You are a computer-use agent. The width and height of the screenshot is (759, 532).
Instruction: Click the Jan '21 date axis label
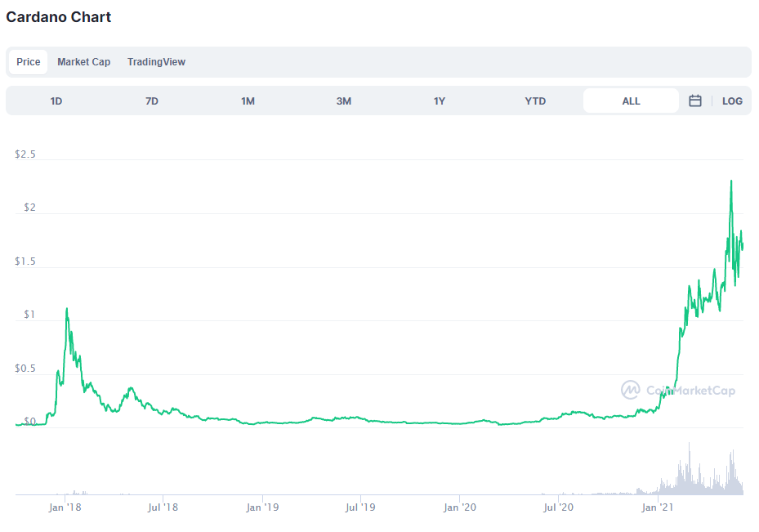(658, 507)
